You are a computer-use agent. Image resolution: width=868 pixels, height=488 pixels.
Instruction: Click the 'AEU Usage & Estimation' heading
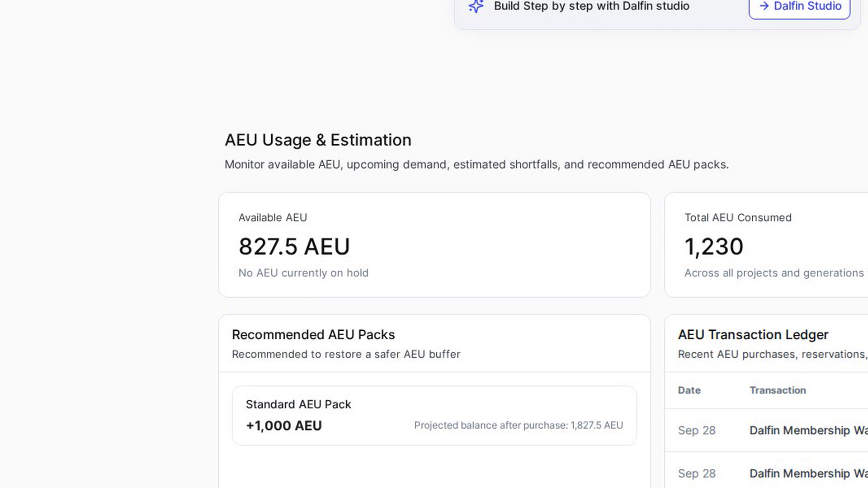[318, 140]
